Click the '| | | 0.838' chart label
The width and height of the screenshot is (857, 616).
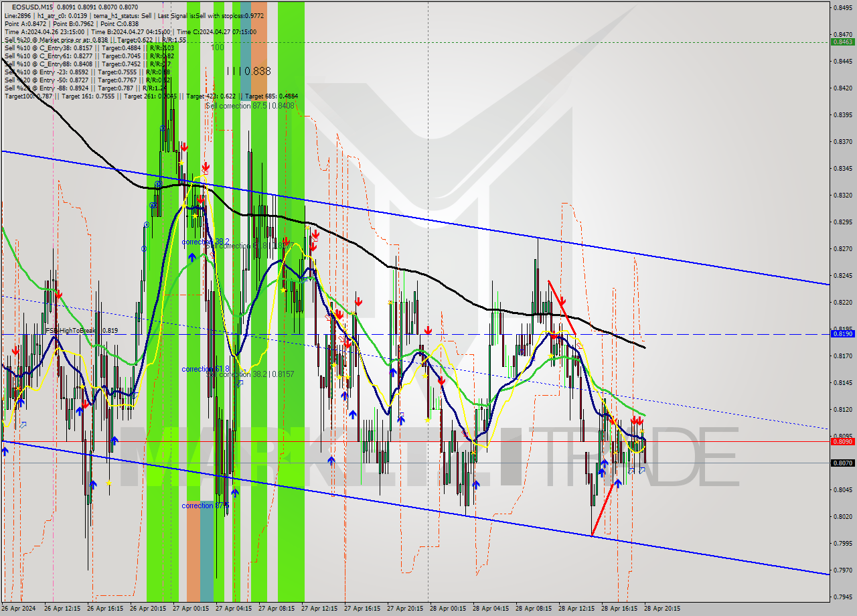tap(248, 71)
